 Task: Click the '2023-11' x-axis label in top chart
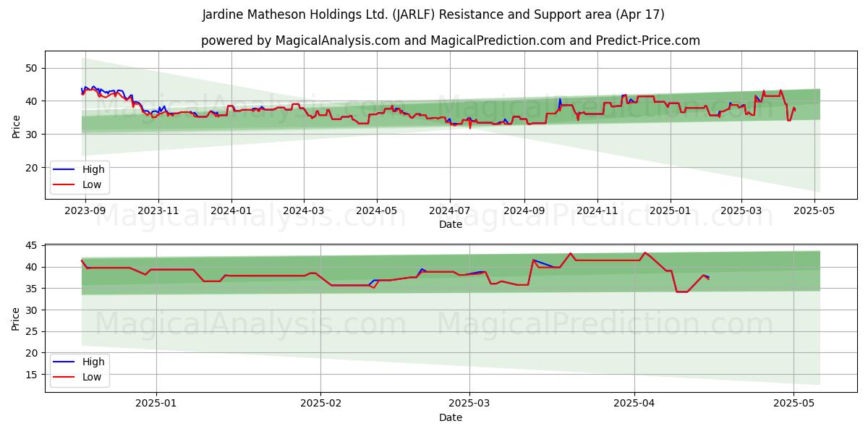coord(158,211)
